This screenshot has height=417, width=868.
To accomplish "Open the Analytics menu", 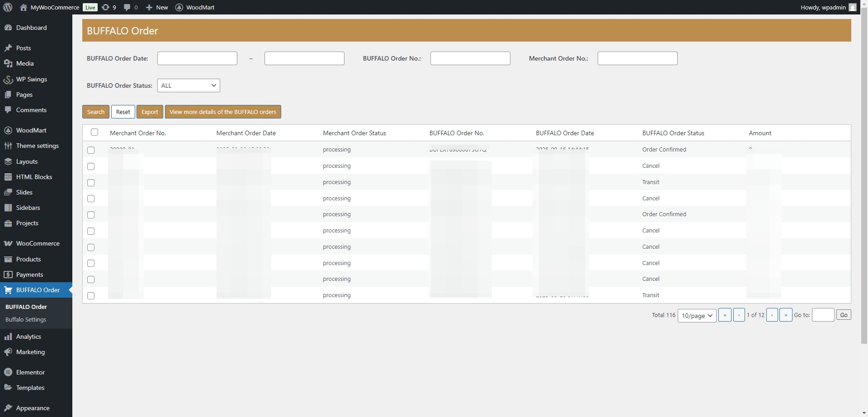I will [36, 336].
